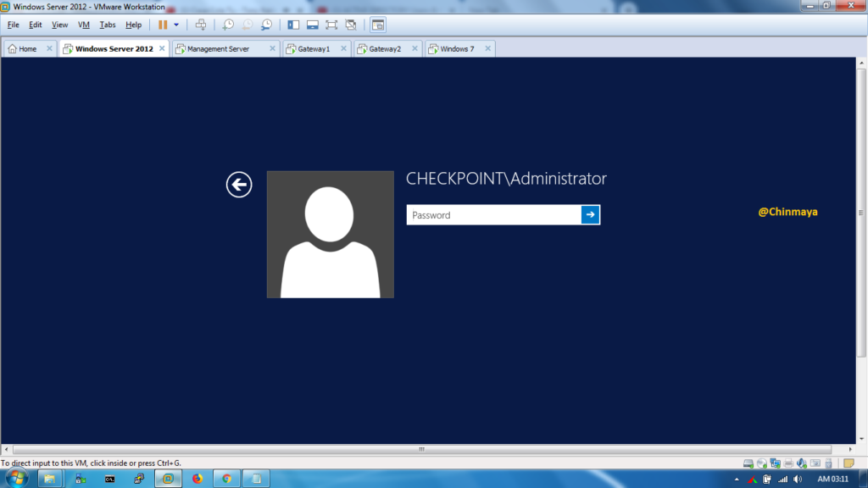
Task: Click Send Ctrl+Alt+Del toolbar icon
Action: [x=201, y=25]
